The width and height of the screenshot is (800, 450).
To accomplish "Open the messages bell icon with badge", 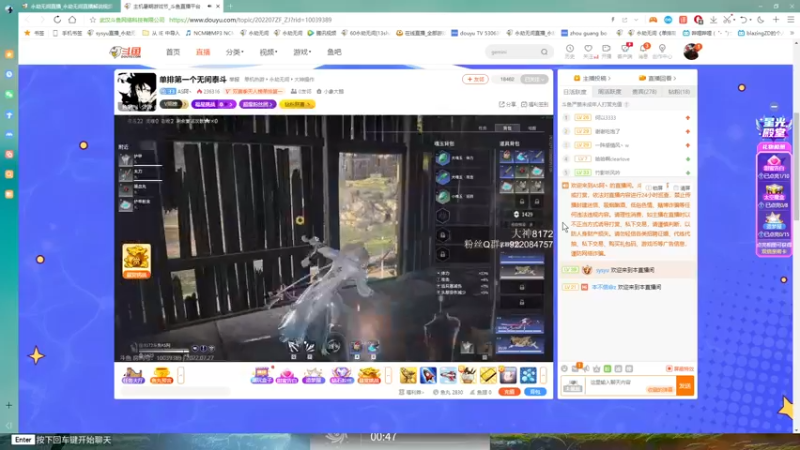I will (x=643, y=50).
